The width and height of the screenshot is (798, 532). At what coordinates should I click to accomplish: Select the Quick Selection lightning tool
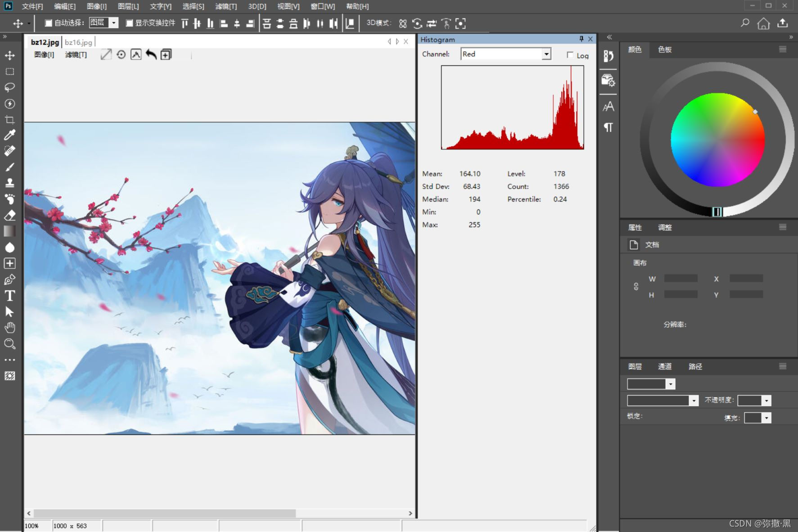click(9, 104)
